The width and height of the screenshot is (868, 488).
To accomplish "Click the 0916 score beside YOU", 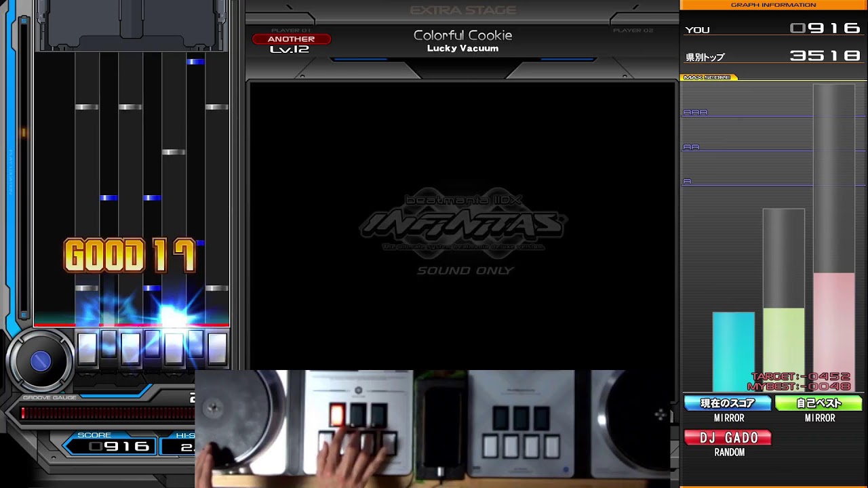I will [x=825, y=28].
